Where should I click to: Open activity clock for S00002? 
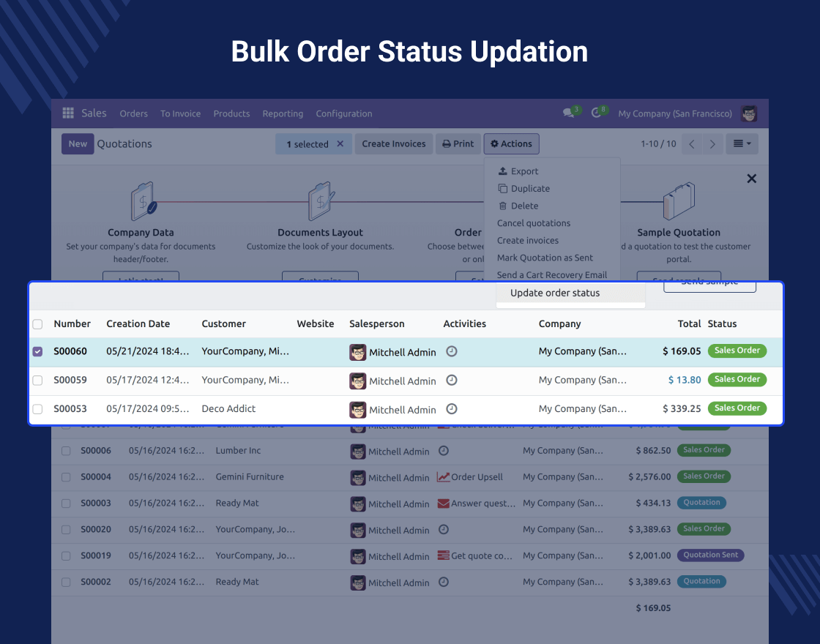click(x=444, y=582)
